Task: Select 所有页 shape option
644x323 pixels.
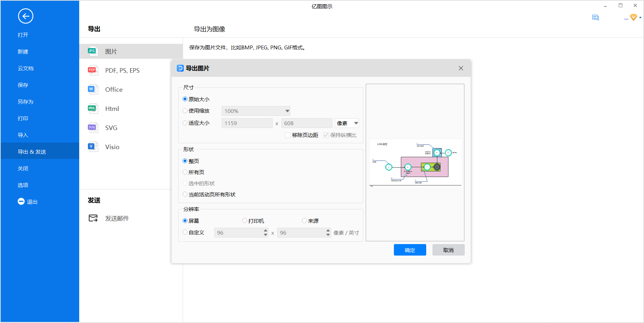Action: 185,172
